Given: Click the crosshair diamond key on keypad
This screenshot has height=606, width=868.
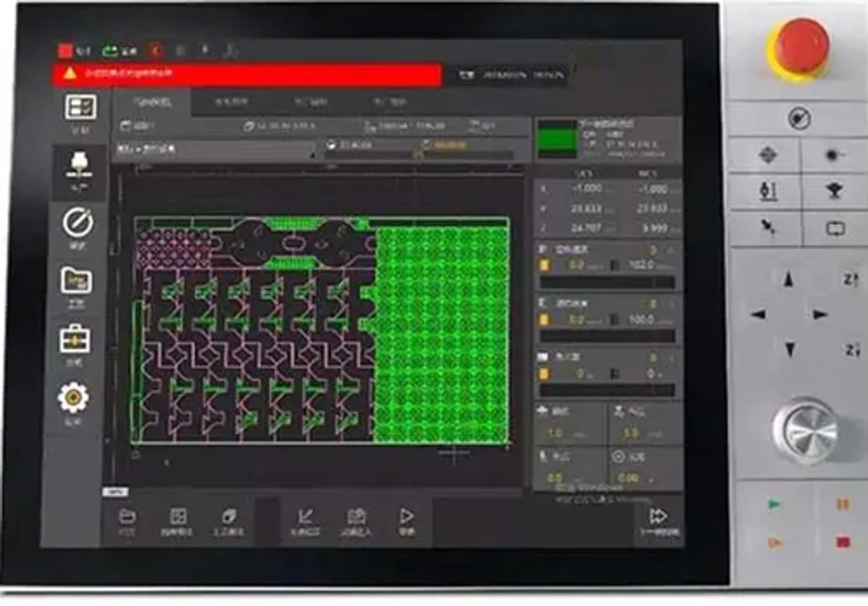Looking at the screenshot, I should click(x=768, y=155).
